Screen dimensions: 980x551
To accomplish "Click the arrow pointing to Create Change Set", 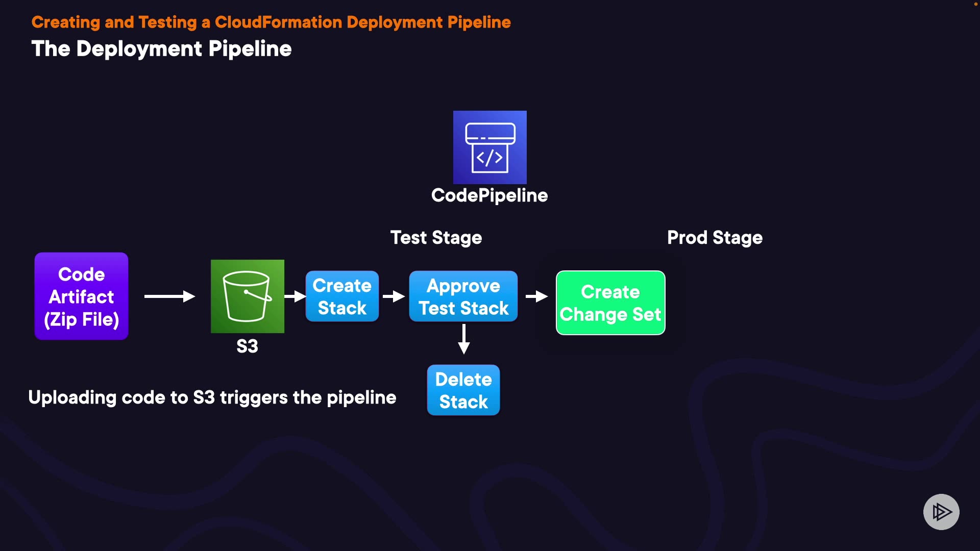I will pyautogui.click(x=536, y=296).
